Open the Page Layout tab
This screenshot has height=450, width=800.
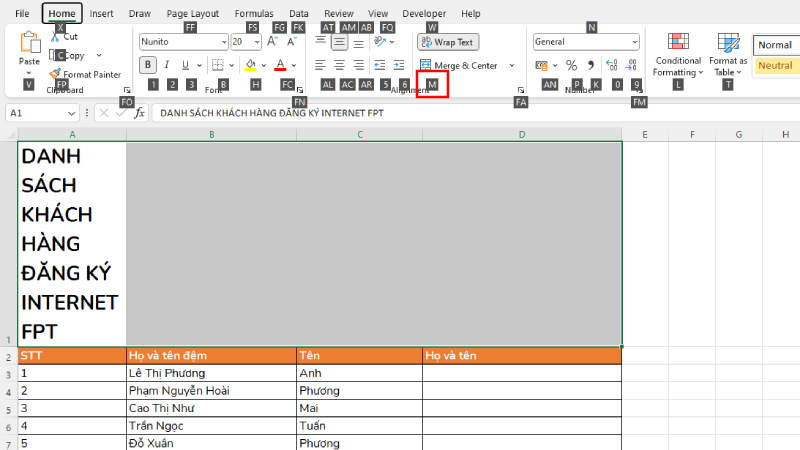tap(192, 14)
